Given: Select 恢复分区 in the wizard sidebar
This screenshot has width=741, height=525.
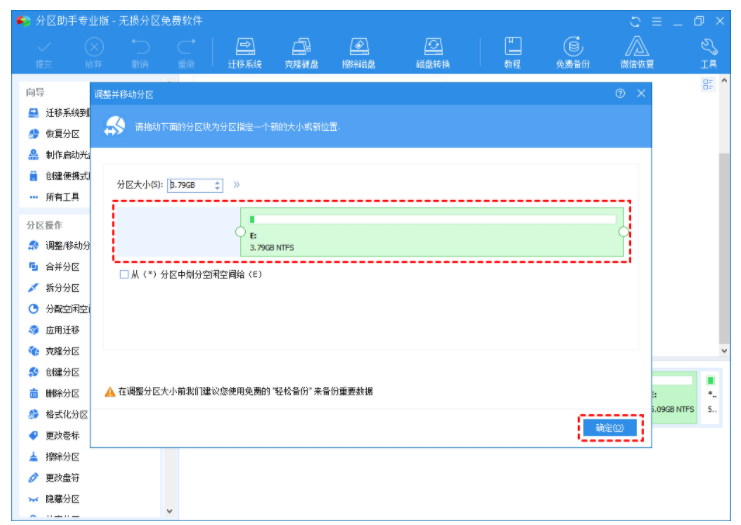Looking at the screenshot, I should pos(60,133).
